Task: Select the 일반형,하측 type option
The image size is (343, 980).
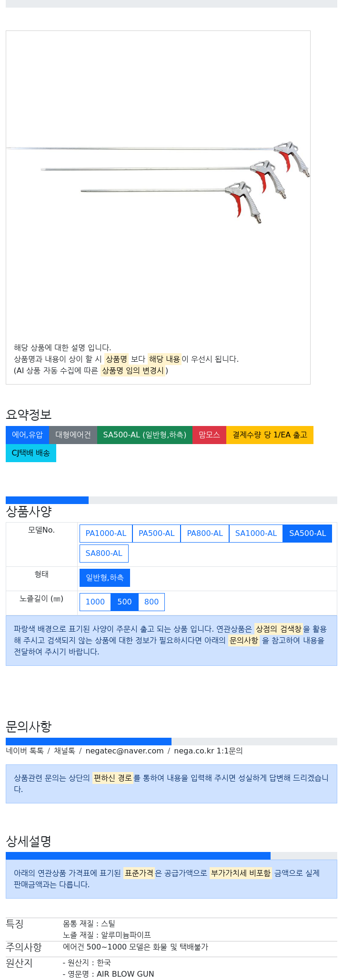Action: pyautogui.click(x=105, y=578)
